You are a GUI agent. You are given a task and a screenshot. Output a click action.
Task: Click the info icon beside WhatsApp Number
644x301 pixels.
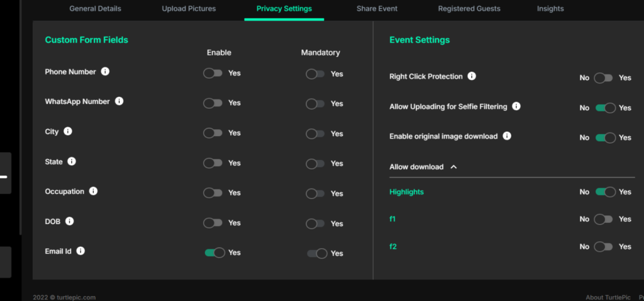[x=119, y=101]
